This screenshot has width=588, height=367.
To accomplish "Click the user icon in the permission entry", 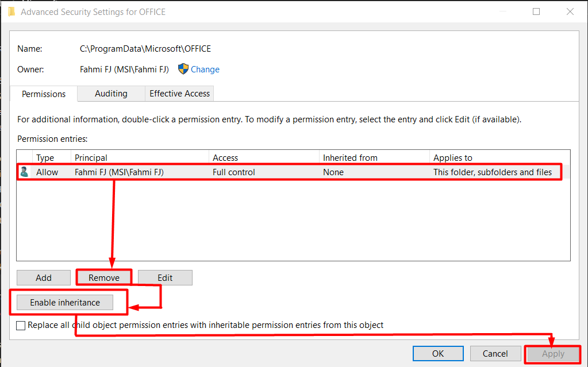I will click(x=24, y=172).
